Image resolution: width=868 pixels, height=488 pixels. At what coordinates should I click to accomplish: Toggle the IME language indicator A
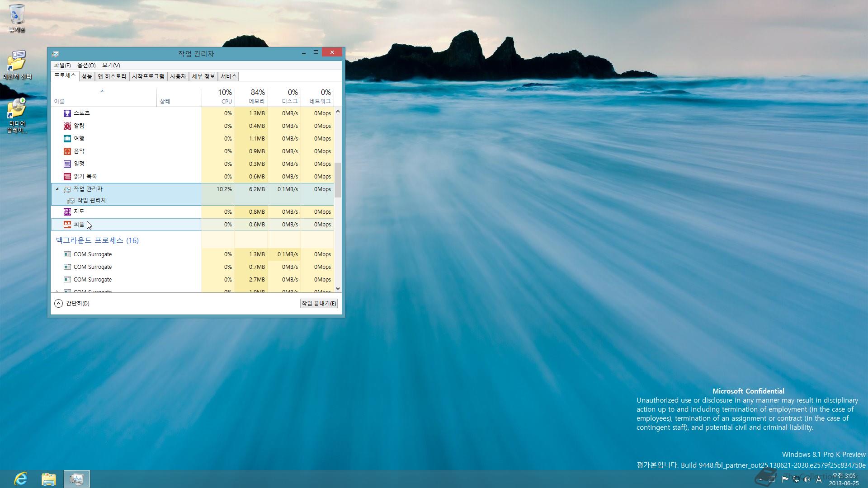pos(819,479)
